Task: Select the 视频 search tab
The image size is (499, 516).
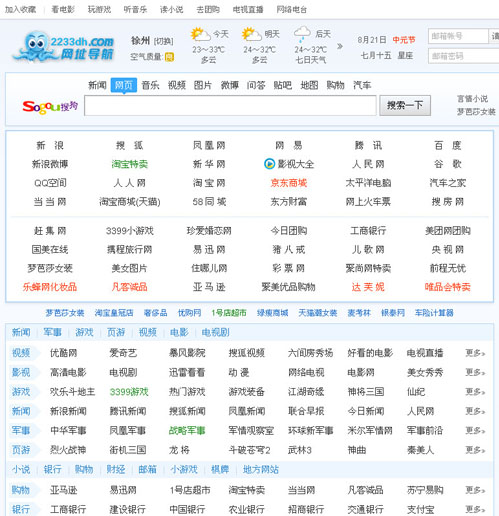Action: [177, 85]
